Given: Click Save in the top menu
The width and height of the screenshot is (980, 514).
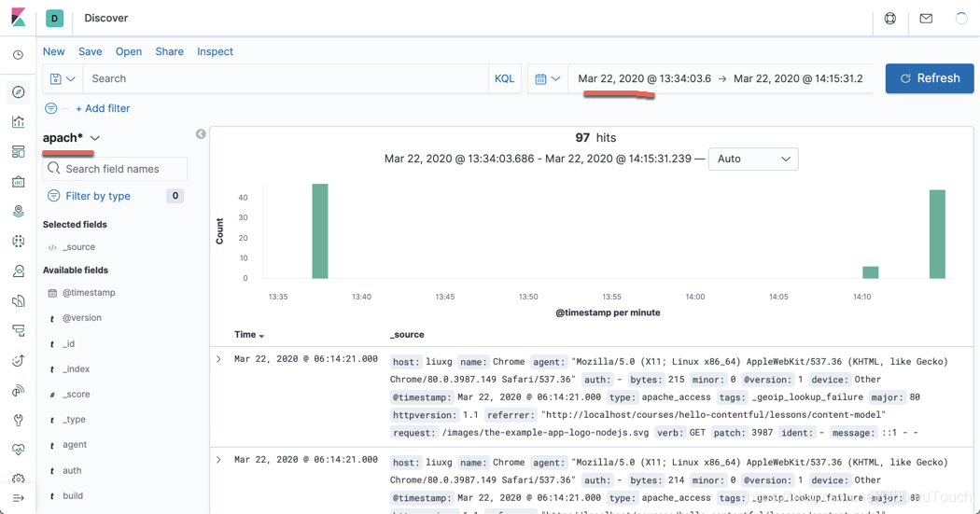Looking at the screenshot, I should (x=90, y=52).
